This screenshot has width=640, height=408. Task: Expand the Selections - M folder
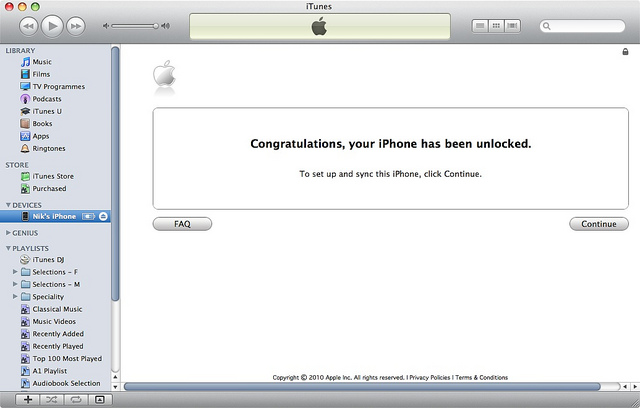(15, 284)
